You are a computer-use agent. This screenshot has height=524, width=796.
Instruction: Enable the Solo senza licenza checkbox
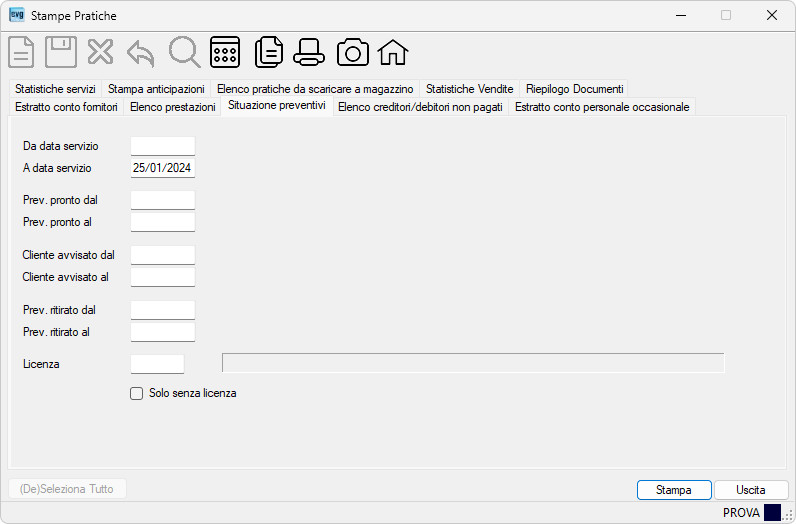[137, 394]
